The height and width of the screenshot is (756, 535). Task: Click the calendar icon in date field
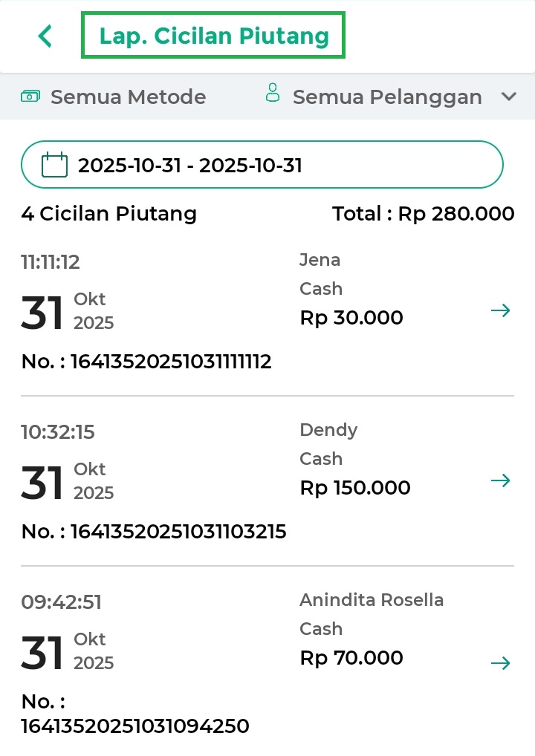click(54, 164)
